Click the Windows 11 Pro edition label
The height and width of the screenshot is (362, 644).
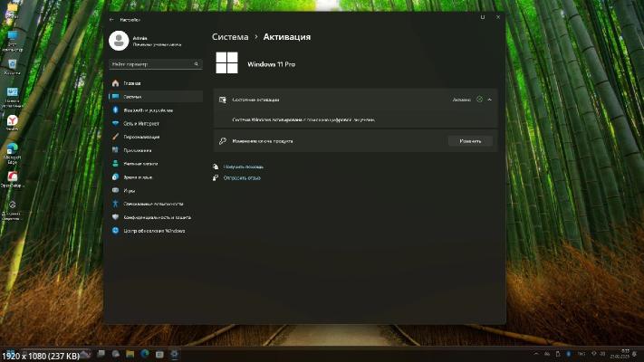click(271, 64)
